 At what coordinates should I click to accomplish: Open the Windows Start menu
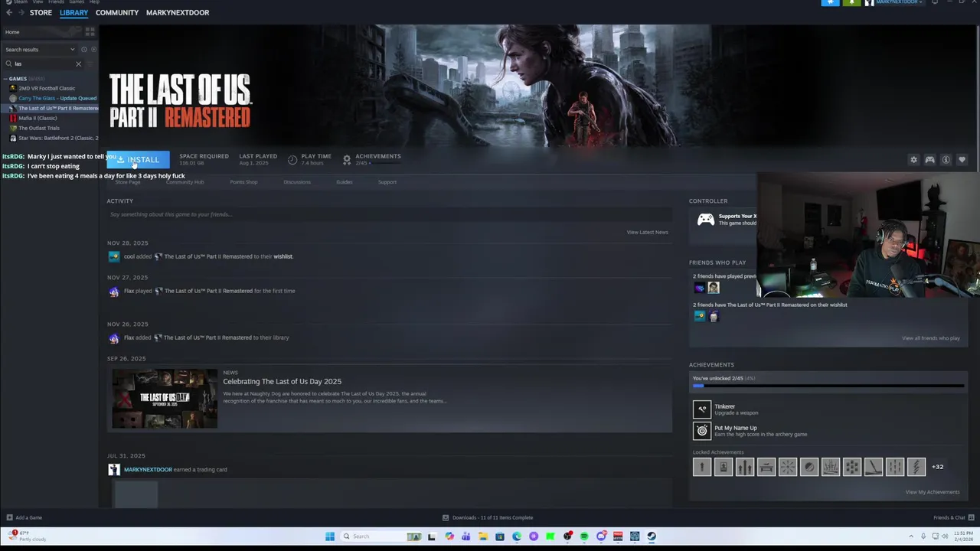pos(330,536)
